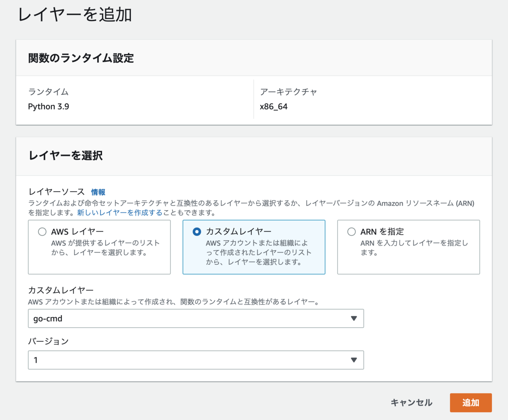Select the カスタムレイヤー radio button

[x=196, y=232]
